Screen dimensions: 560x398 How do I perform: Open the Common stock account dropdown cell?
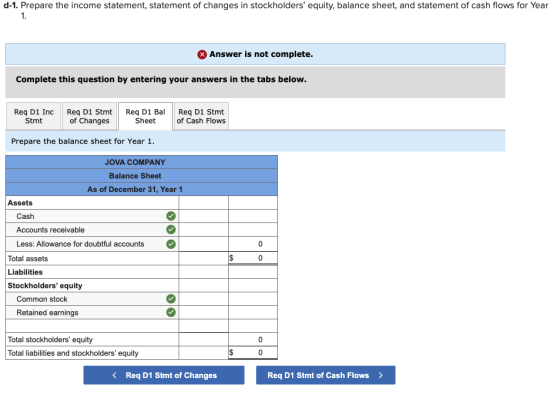point(92,299)
